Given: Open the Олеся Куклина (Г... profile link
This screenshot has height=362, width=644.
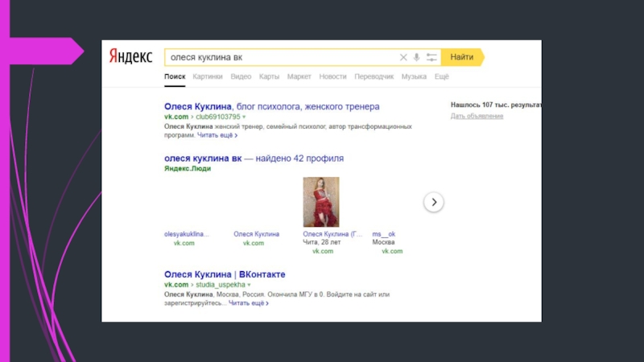Looking at the screenshot, I should pos(332,234).
